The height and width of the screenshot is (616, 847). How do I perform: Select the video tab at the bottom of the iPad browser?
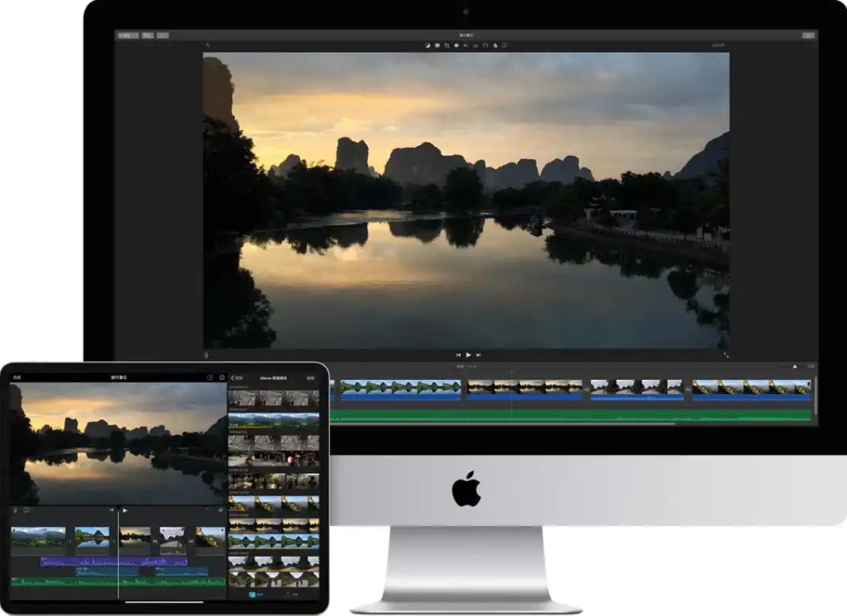tap(257, 595)
